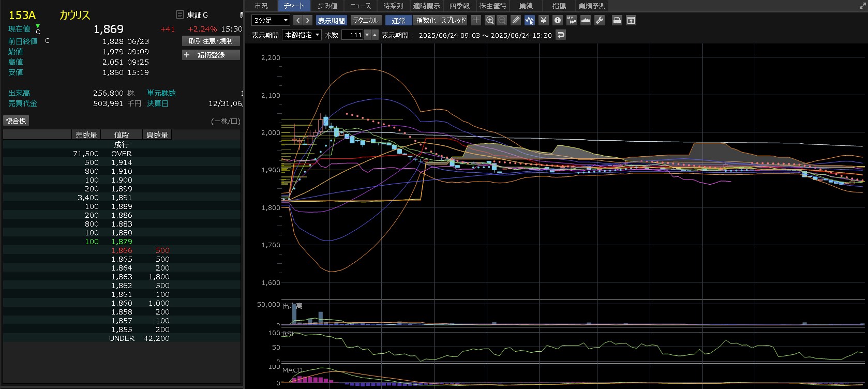Image resolution: width=868 pixels, height=389 pixels.
Task: Click the RSI indicator label
Action: pyautogui.click(x=288, y=334)
